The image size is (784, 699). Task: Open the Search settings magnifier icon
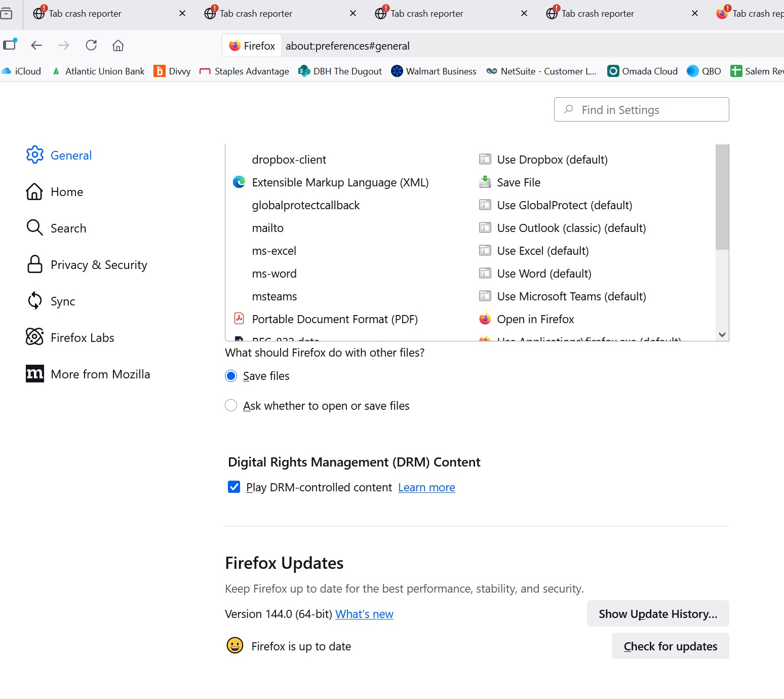[x=34, y=228]
